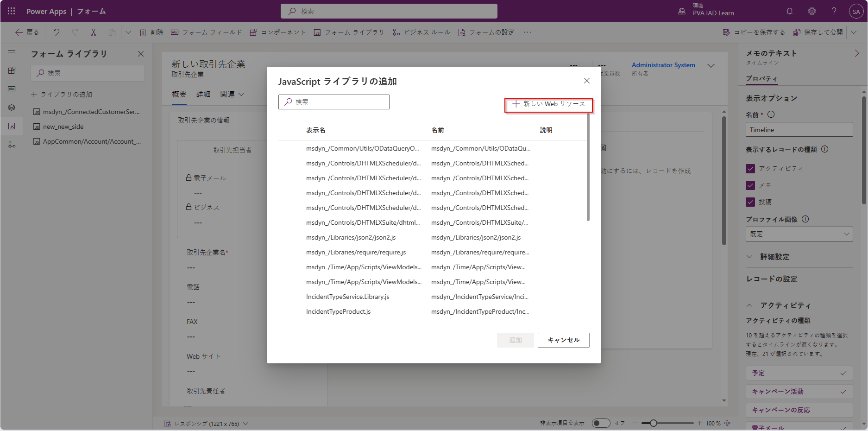
Task: Select the business rules icon in left rail
Action: point(12,145)
